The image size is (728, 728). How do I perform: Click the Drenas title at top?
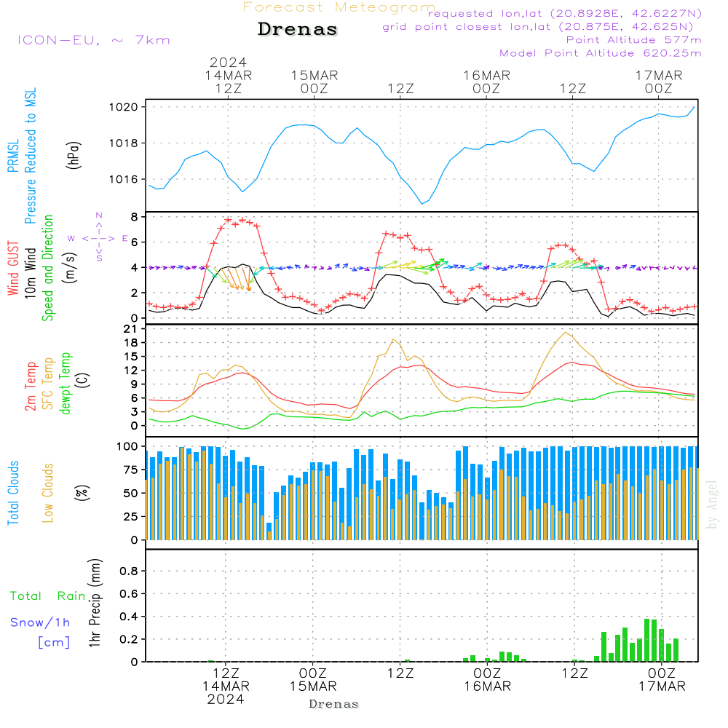(297, 29)
